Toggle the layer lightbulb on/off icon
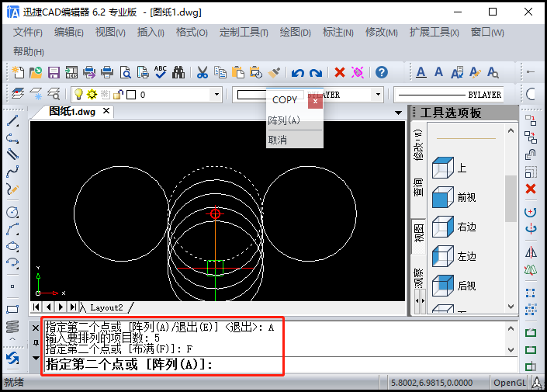The height and width of the screenshot is (392, 547). pyautogui.click(x=79, y=94)
